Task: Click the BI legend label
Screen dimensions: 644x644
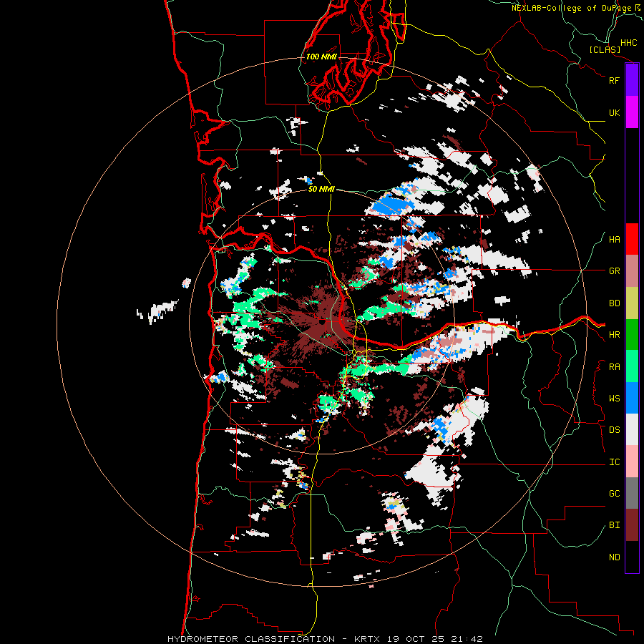Action: [615, 525]
